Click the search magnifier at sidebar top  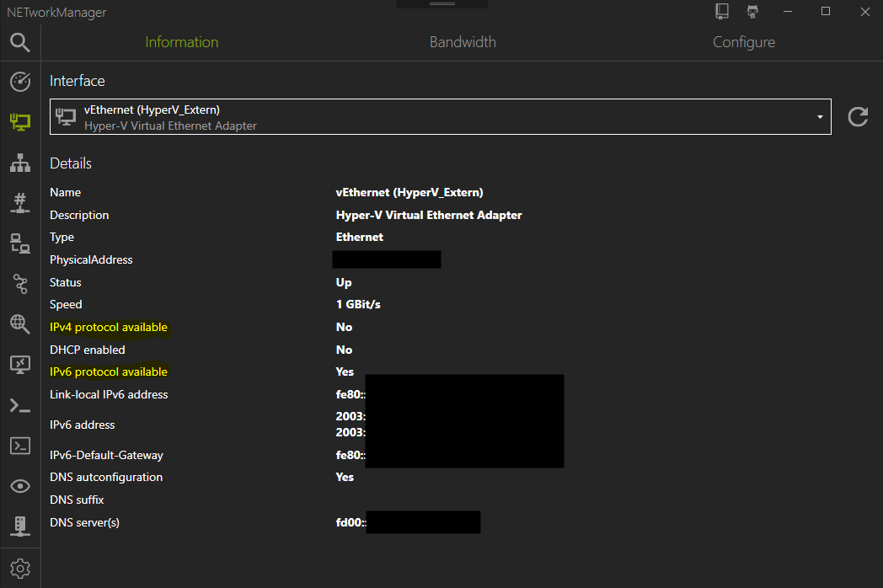19,41
